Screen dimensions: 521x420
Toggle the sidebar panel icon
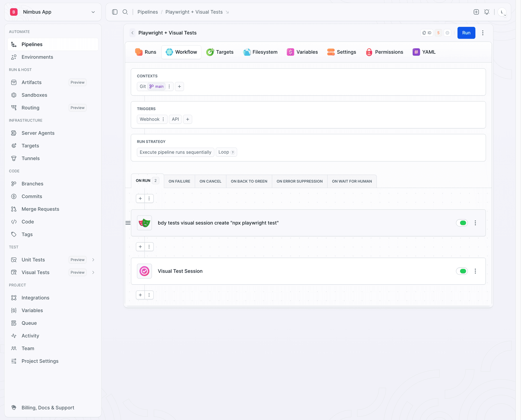[x=115, y=12]
